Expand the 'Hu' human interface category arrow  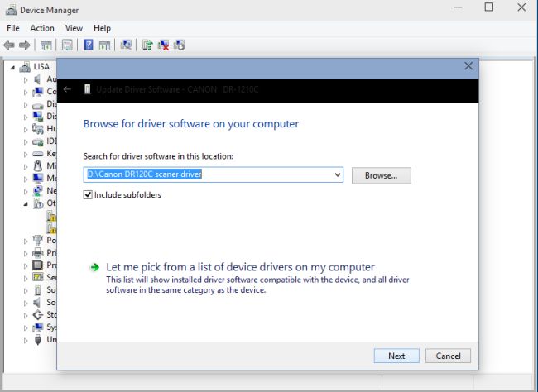pos(26,129)
